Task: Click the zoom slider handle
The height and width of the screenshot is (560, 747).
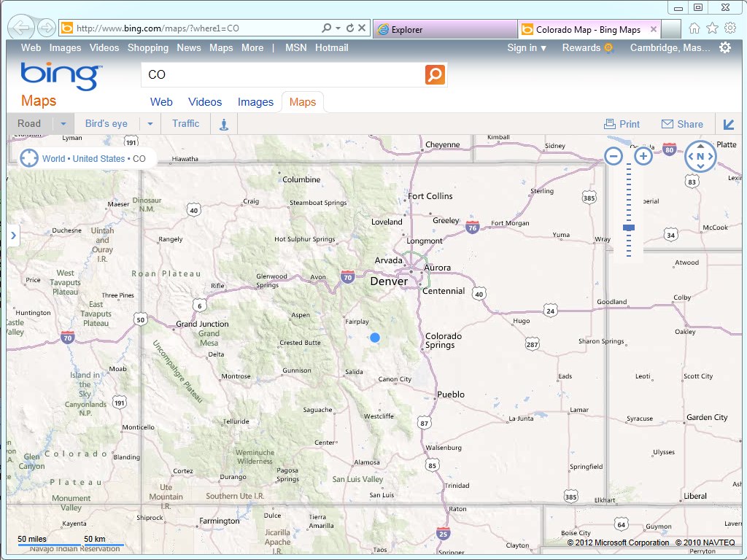Action: (629, 228)
